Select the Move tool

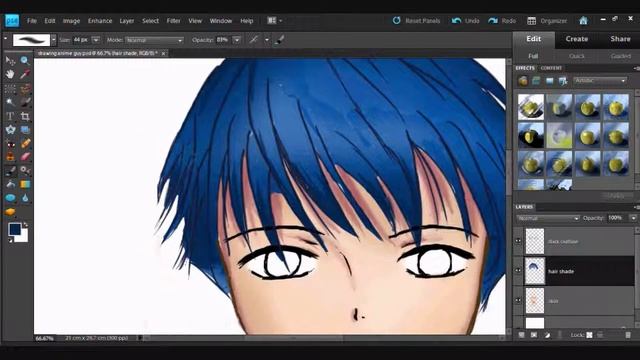pos(10,61)
